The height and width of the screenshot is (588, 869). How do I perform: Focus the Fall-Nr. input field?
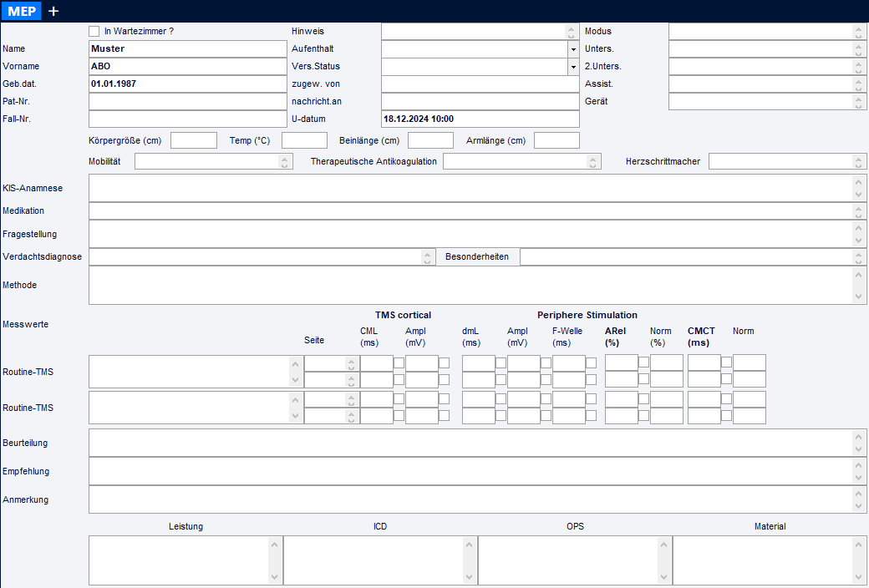coord(188,119)
